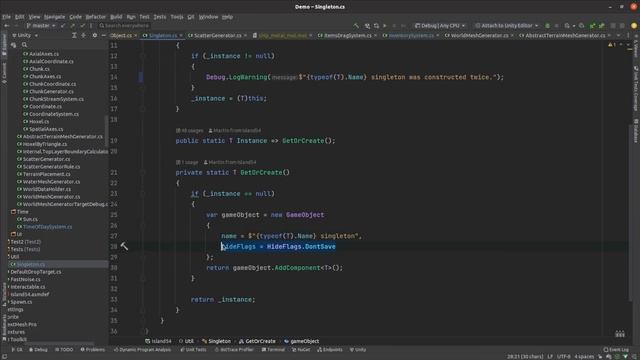Open master branch dropdown
Viewport: 640px width, 360px height.
click(40, 26)
